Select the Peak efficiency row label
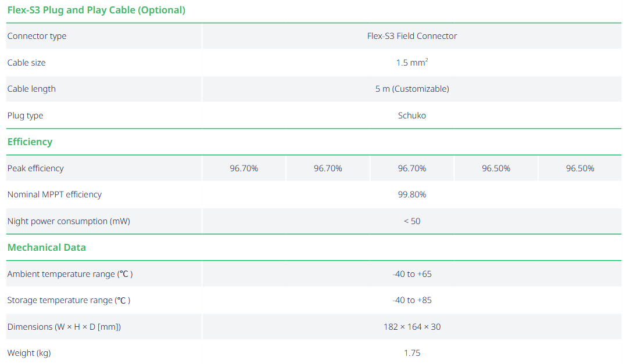637x364 pixels. pos(35,168)
